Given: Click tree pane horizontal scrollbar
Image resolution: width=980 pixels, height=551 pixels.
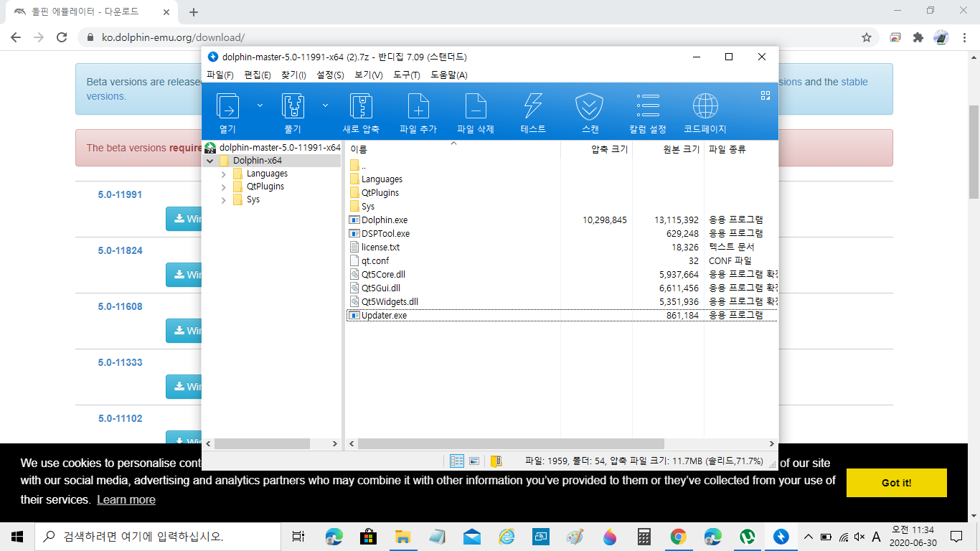Looking at the screenshot, I should (262, 444).
